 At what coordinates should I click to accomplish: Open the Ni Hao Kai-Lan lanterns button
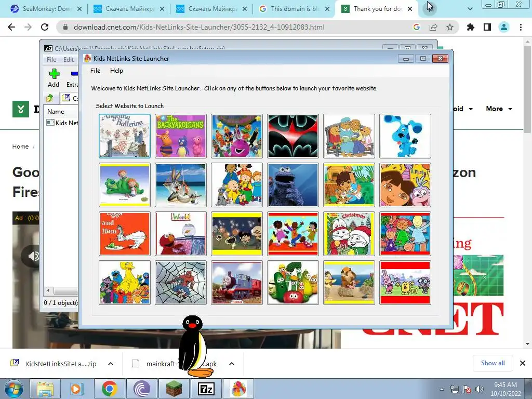click(237, 234)
